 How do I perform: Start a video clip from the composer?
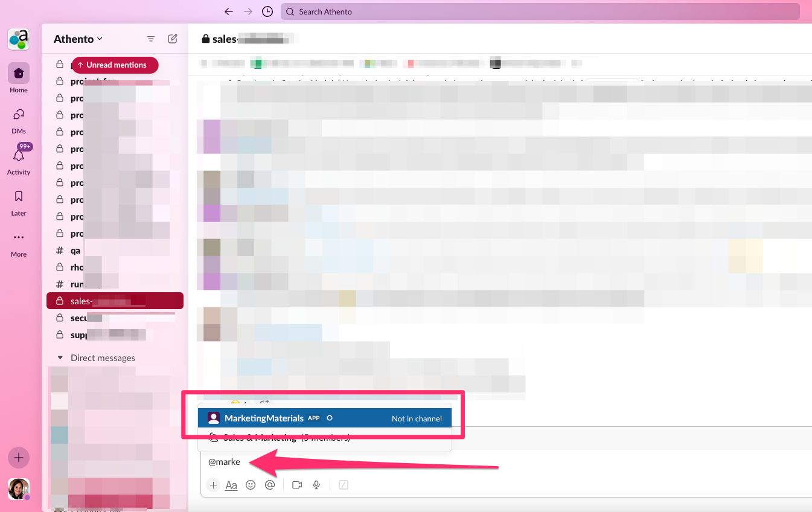tap(296, 485)
